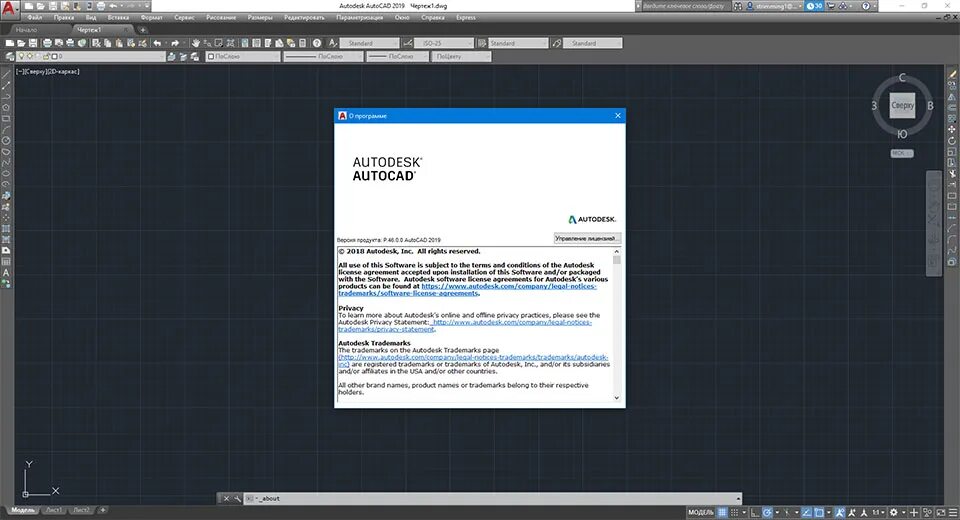Select the Line draw tool in left toolbar
Image resolution: width=960 pixels, height=520 pixels.
click(6, 74)
